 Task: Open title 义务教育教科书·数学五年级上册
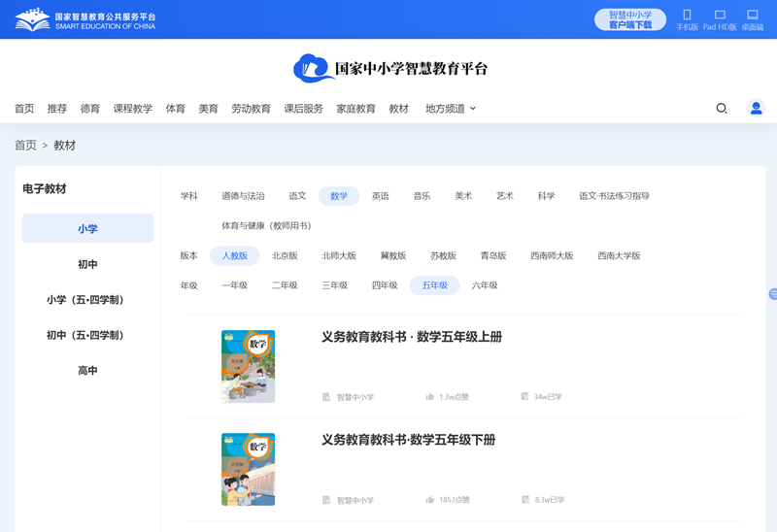(x=412, y=337)
